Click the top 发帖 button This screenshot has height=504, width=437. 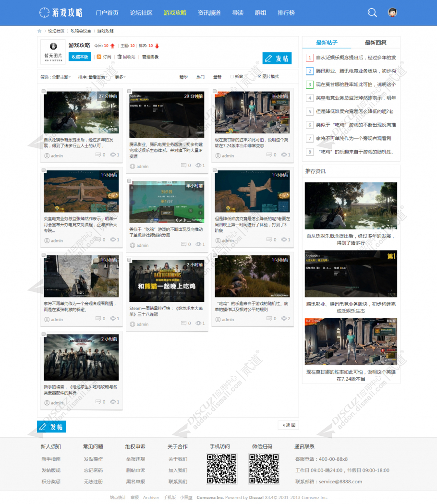(277, 58)
